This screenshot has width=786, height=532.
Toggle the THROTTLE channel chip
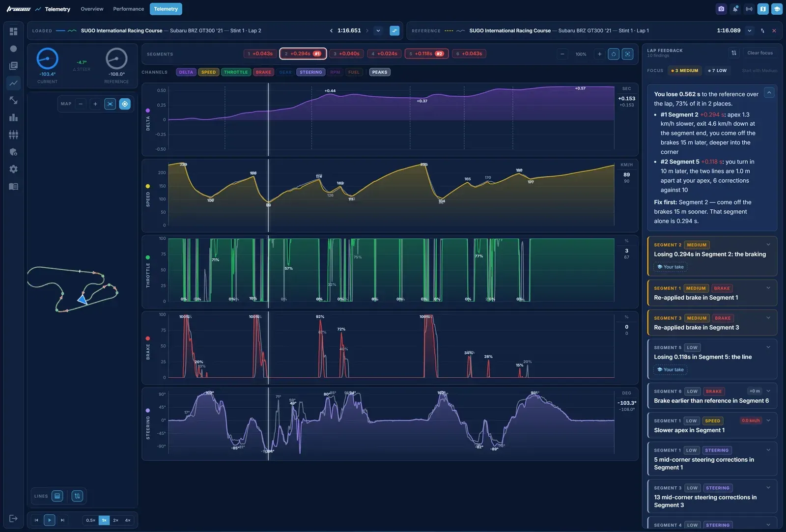click(236, 72)
